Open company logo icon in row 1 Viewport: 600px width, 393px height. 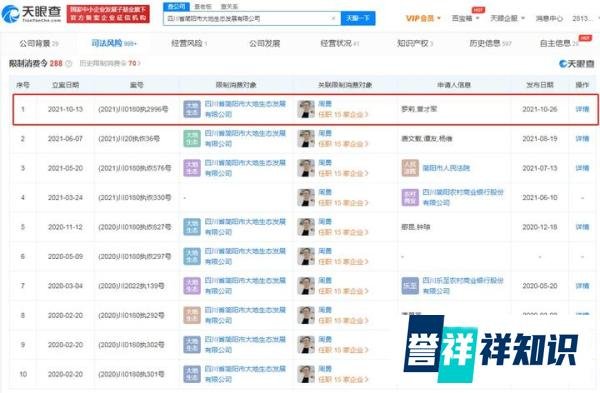click(192, 109)
